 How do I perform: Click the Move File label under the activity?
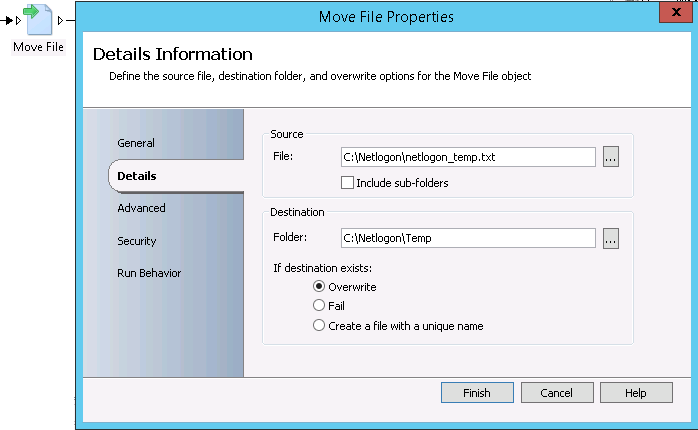[x=38, y=47]
